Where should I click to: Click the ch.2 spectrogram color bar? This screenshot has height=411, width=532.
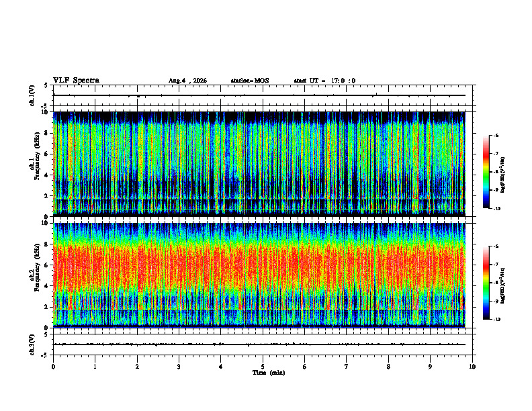[486, 283]
